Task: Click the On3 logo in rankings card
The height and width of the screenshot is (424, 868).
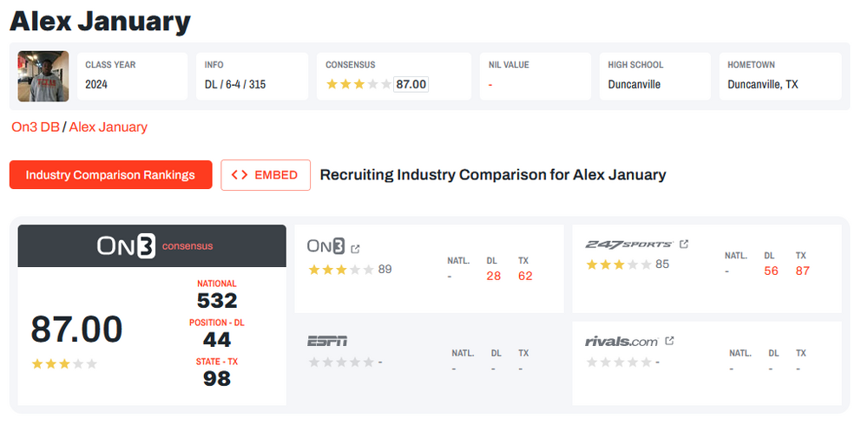Action: 325,247
